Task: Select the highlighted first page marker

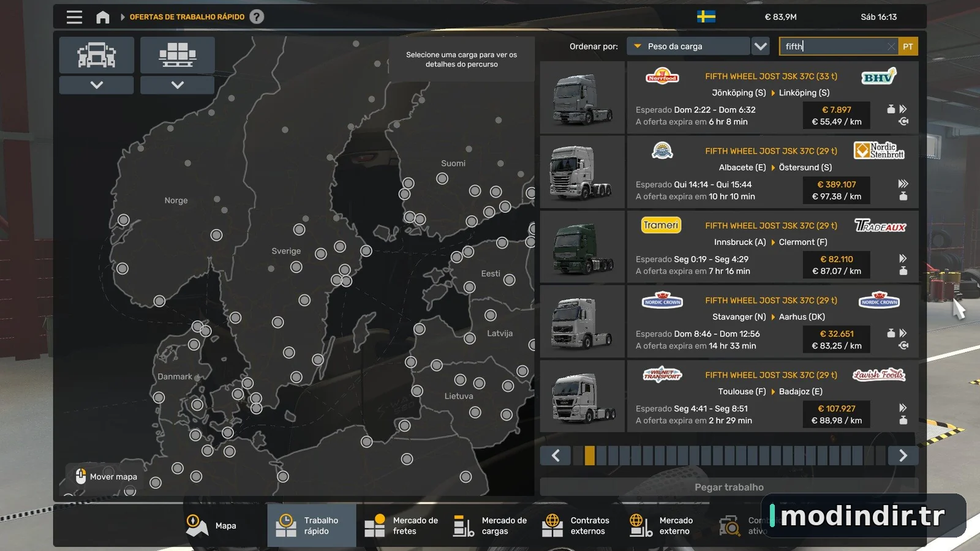Action: click(589, 455)
